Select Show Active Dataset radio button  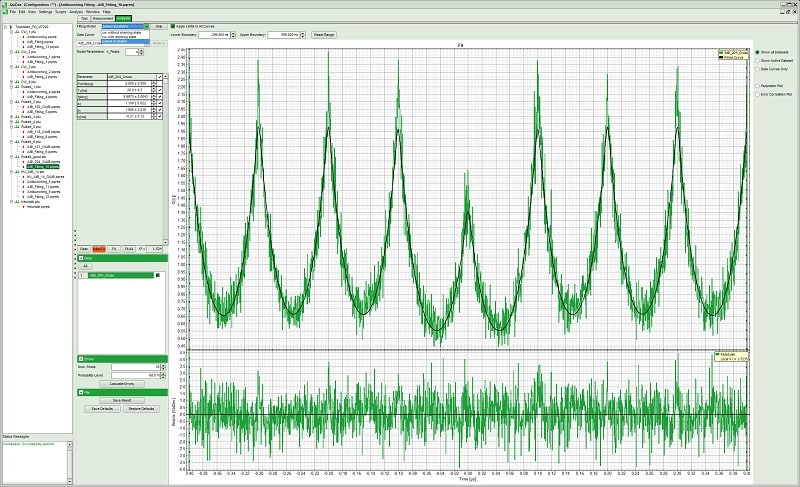click(x=757, y=60)
